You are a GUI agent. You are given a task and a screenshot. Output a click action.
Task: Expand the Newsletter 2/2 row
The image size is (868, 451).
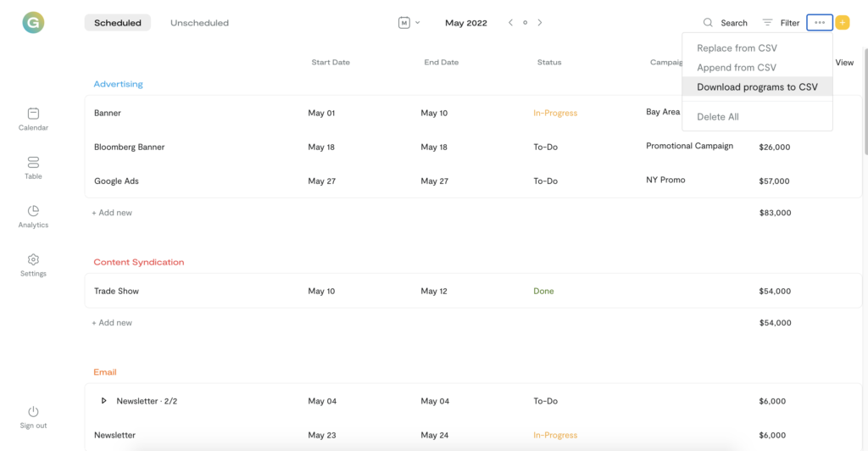tap(104, 401)
